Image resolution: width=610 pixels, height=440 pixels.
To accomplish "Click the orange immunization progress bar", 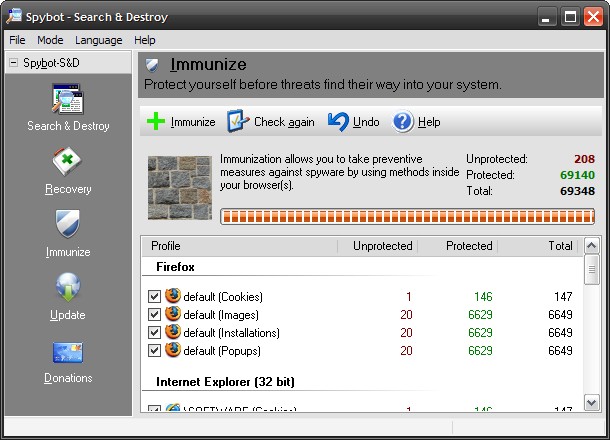I will click(407, 217).
